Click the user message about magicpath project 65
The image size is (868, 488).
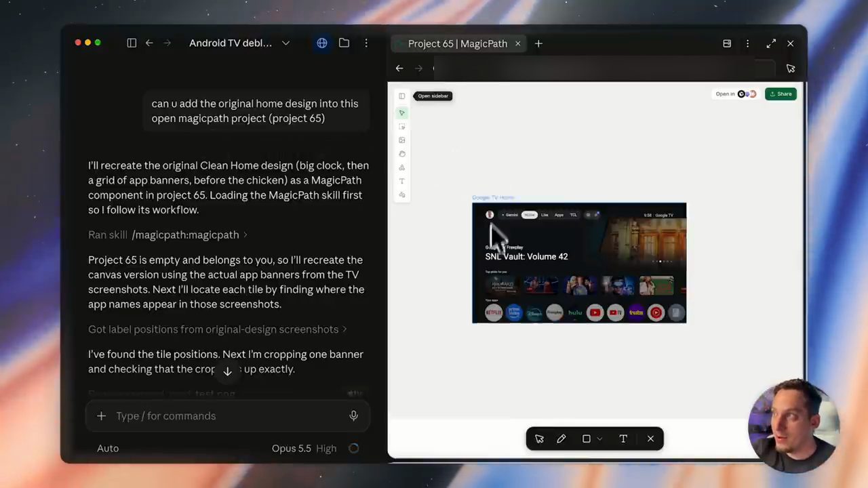click(x=255, y=110)
